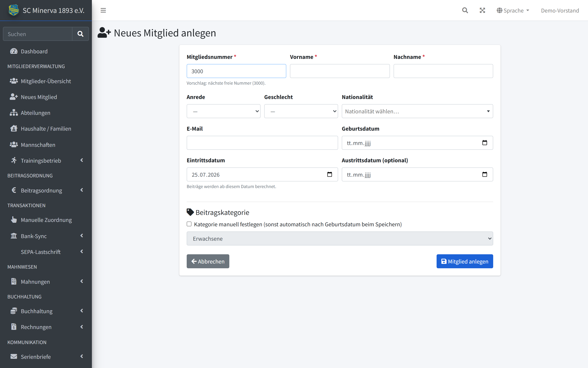Click the Abbrechen button
588x368 pixels.
tap(208, 261)
